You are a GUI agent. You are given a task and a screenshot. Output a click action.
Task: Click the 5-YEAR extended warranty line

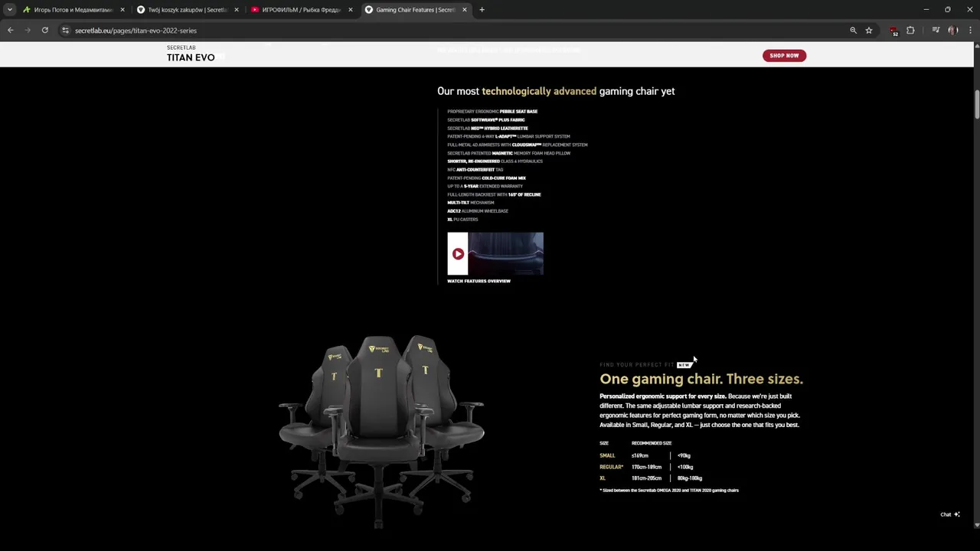485,186
